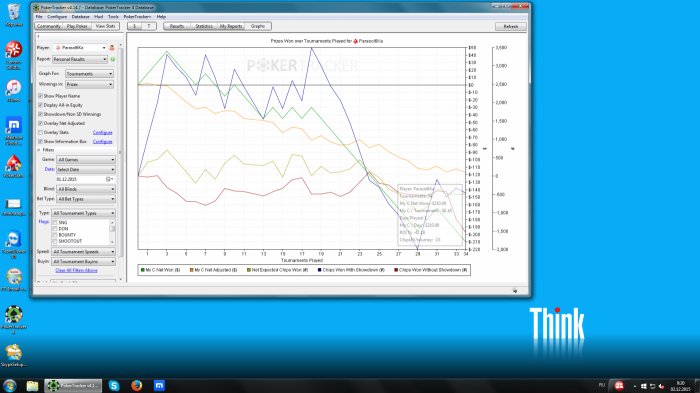Screen dimensions: 700x393
Task: Click the red player icon beside Player dropdown
Action: pos(112,48)
